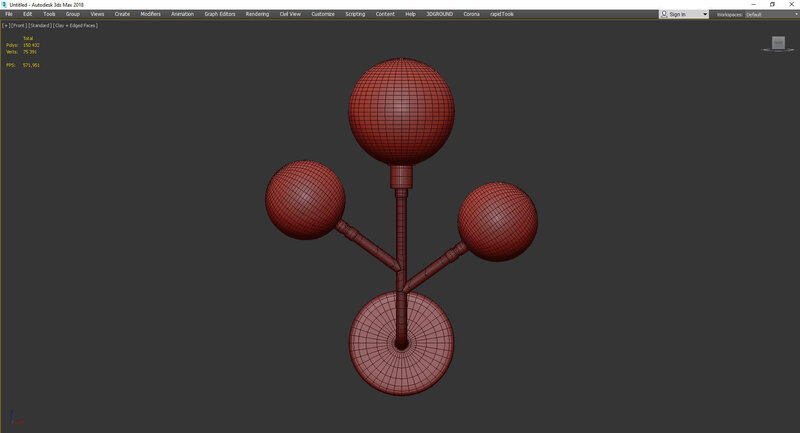
Task: Open the Corona menu
Action: pos(471,14)
